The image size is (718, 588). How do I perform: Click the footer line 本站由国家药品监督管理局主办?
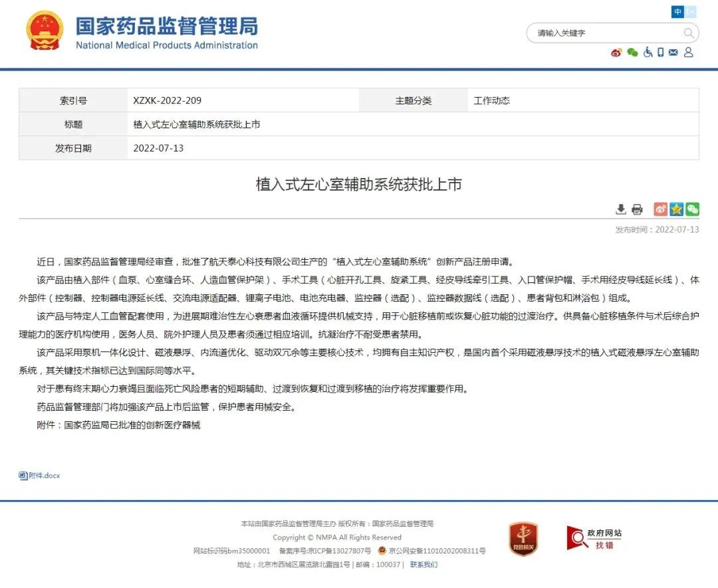pyautogui.click(x=337, y=524)
